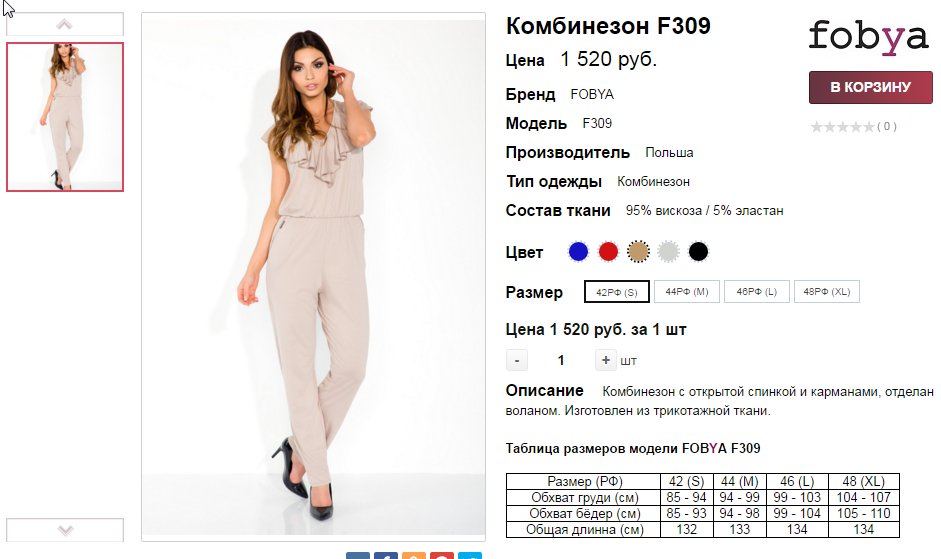Screen dimensions: 941x559
Task: Click the red Google Plus share icon
Action: coord(442,556)
